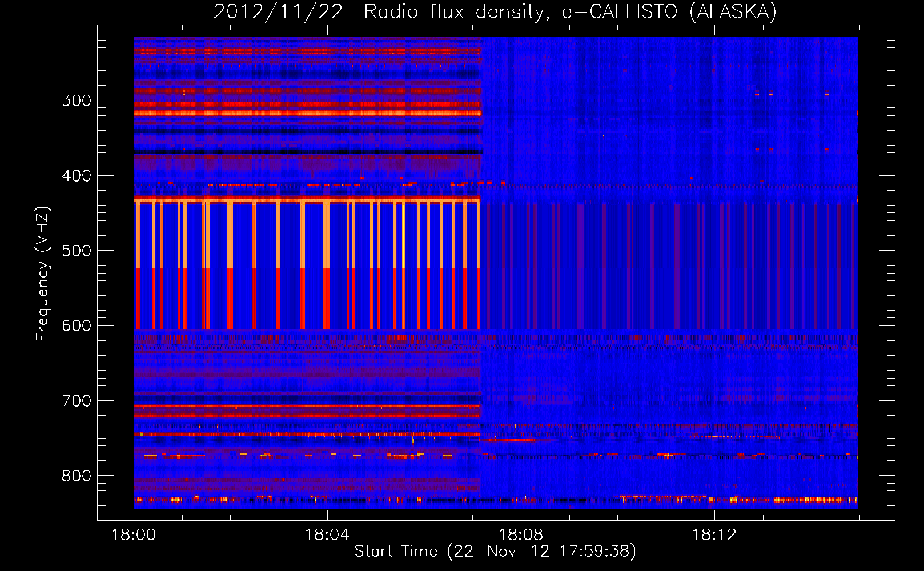
Task: Click the 'Frequency (MHZ)' axis label
Action: pos(43,274)
